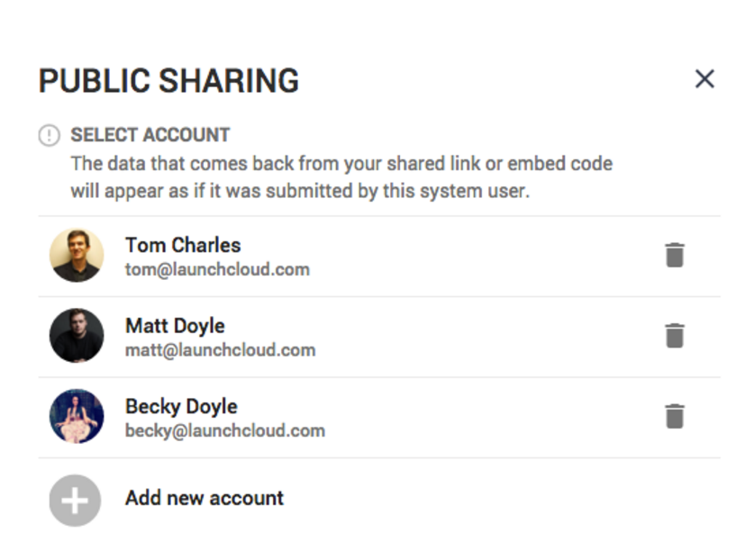The width and height of the screenshot is (755, 560).
Task: Click the Add new account label
Action: click(x=205, y=498)
